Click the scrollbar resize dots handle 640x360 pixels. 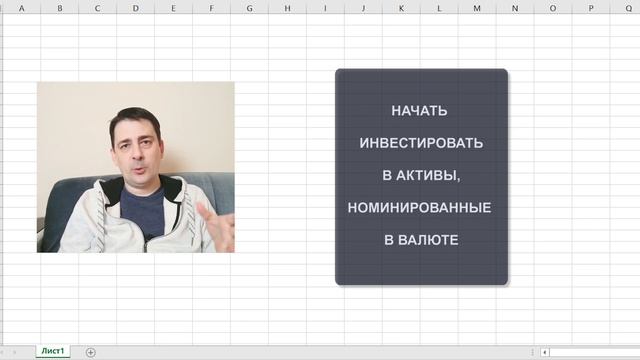coord(532,352)
